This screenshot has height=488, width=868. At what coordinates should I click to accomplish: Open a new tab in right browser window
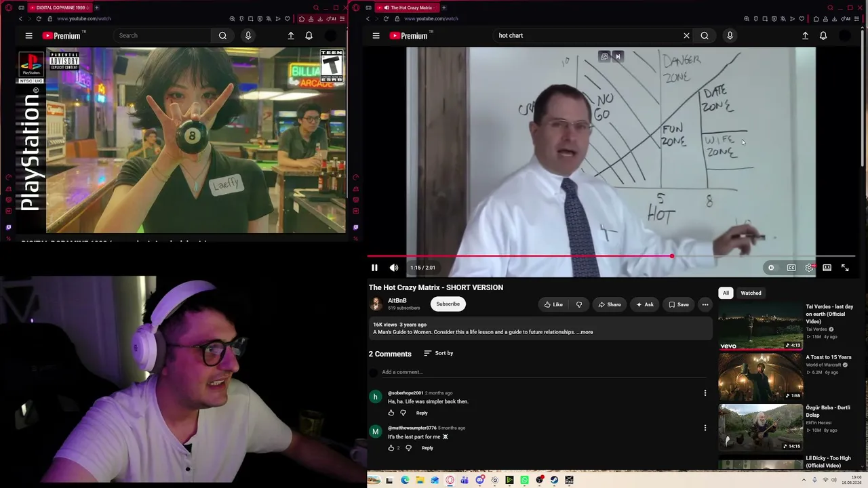tap(444, 7)
